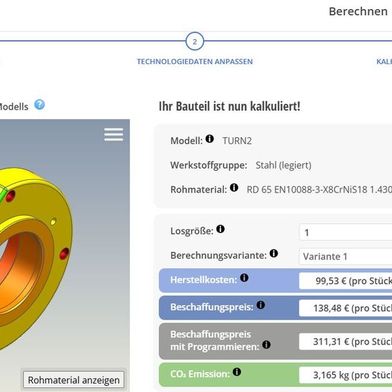This screenshot has height=392, width=392.
Task: Select the value 311,31 € with programming
Action: (x=346, y=341)
